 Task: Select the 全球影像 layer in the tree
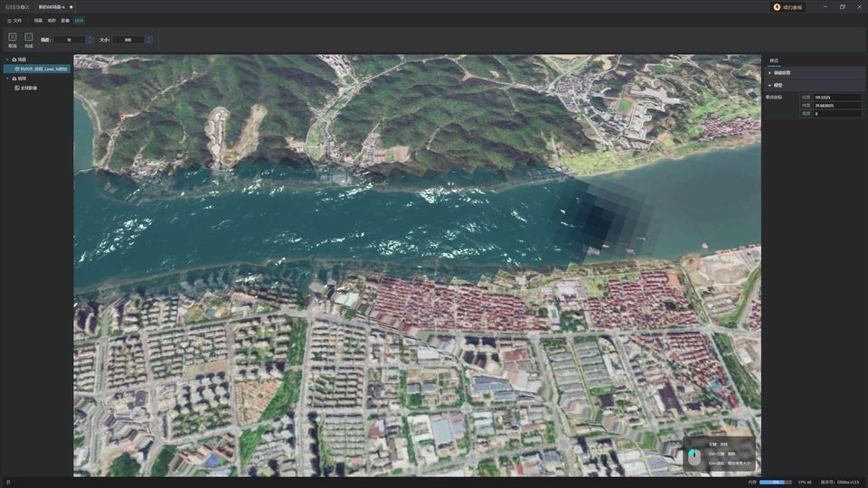[x=28, y=88]
